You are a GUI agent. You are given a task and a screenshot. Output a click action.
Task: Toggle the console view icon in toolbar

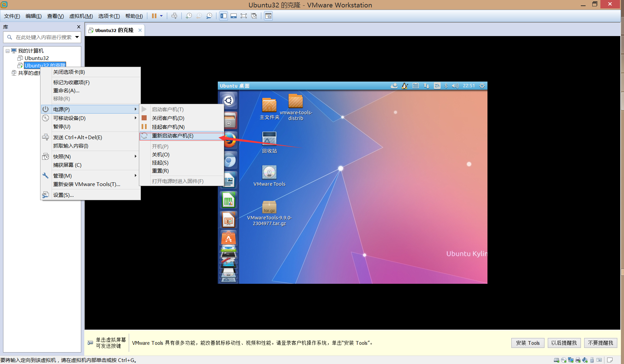coord(268,16)
